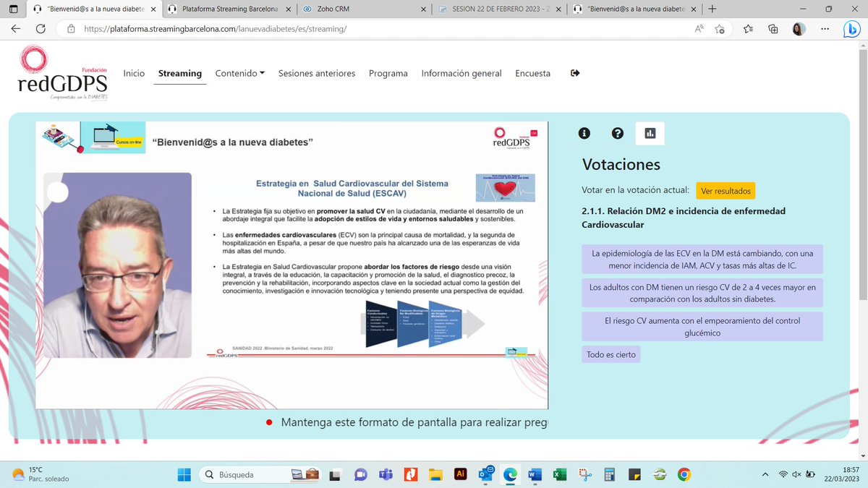Viewport: 868px width, 488px height.
Task: Vote 'Los adultos con DM tienen un riesgo' option
Action: click(702, 293)
